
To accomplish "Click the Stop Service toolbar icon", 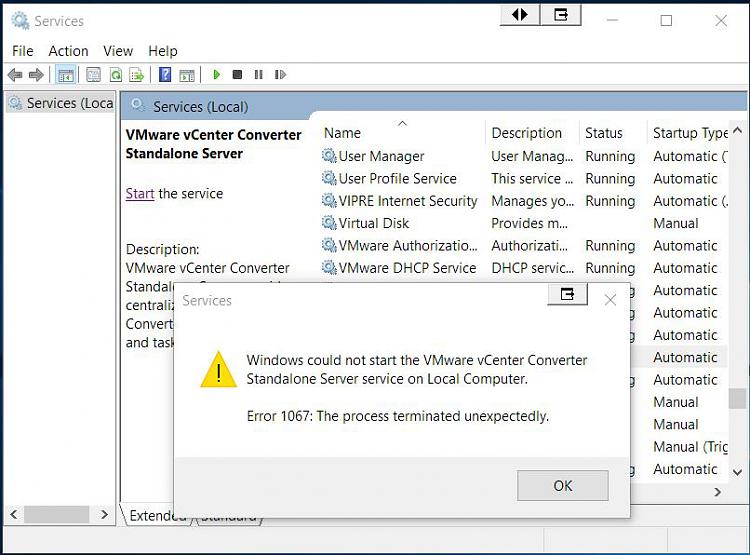I will [237, 75].
